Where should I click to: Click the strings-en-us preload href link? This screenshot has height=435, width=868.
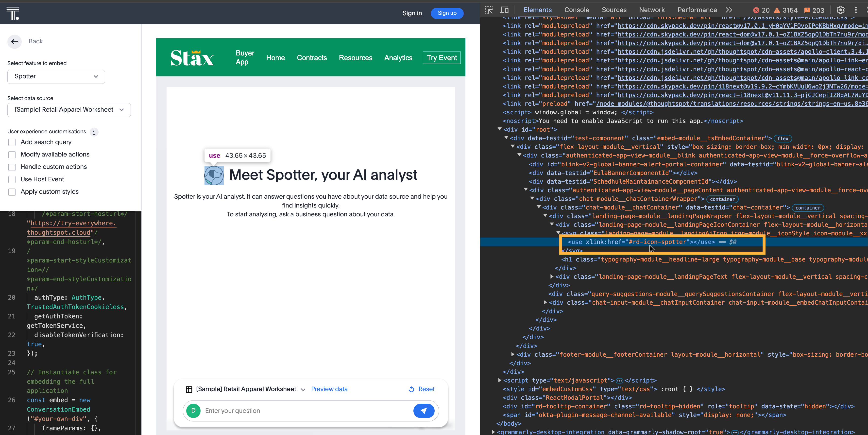(x=732, y=104)
